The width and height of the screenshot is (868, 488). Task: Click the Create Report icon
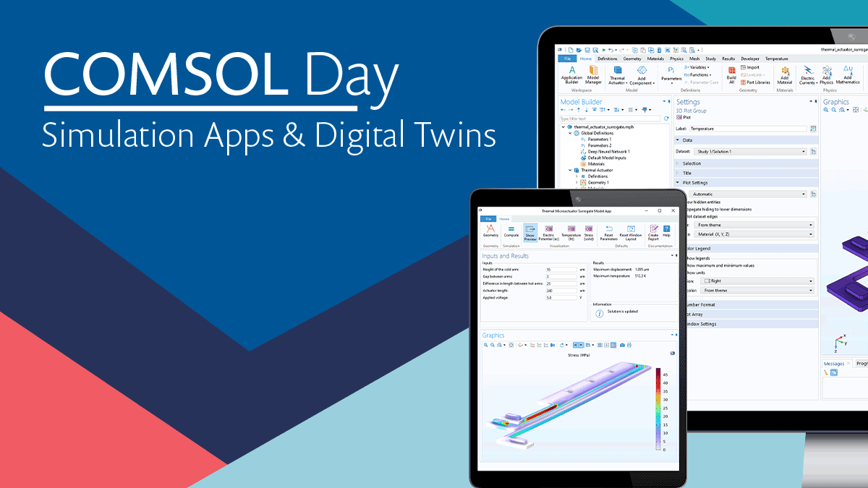tap(653, 232)
